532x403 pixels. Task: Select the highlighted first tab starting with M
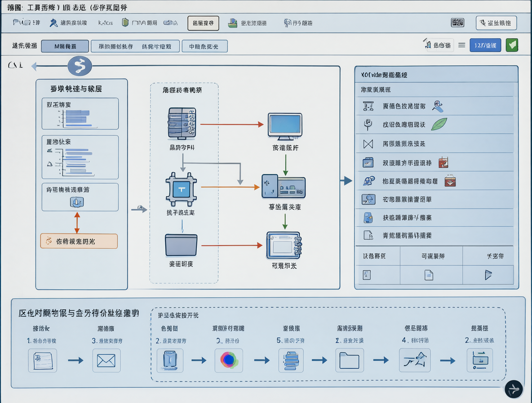65,46
